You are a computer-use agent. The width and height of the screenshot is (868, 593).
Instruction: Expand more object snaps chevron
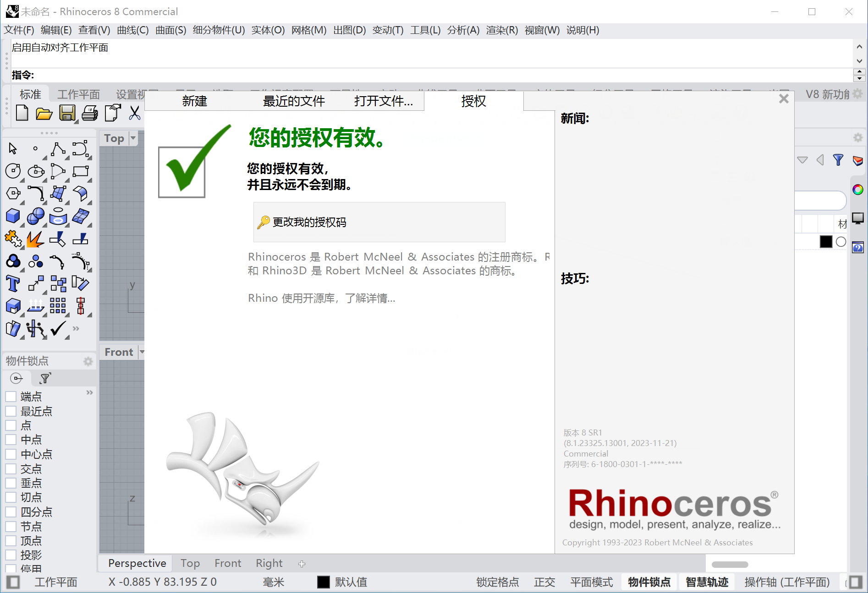click(x=89, y=392)
